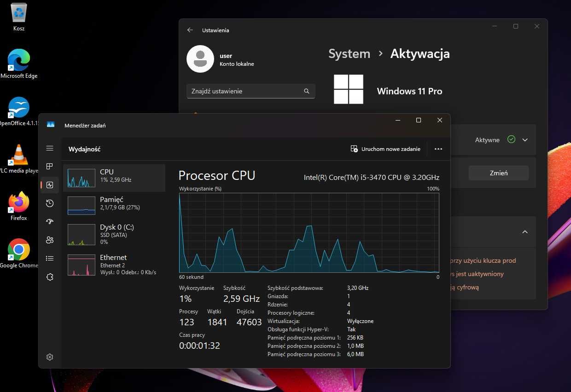This screenshot has width=571, height=392.
Task: Expand the Aktywne activation status chevron
Action: pyautogui.click(x=525, y=140)
